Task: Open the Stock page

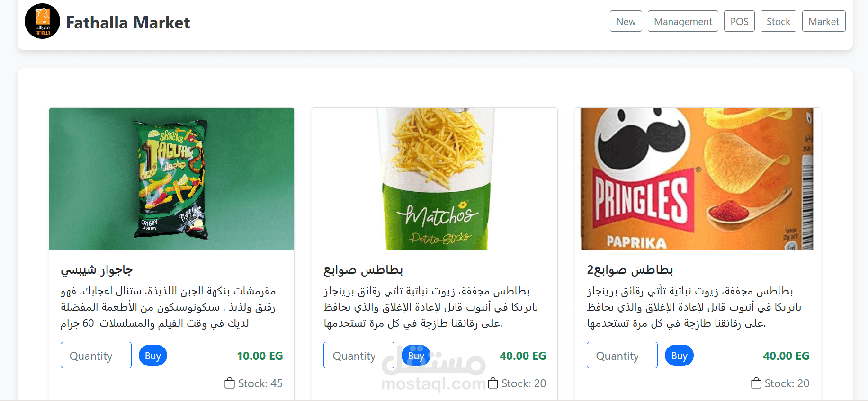Action: tap(779, 21)
